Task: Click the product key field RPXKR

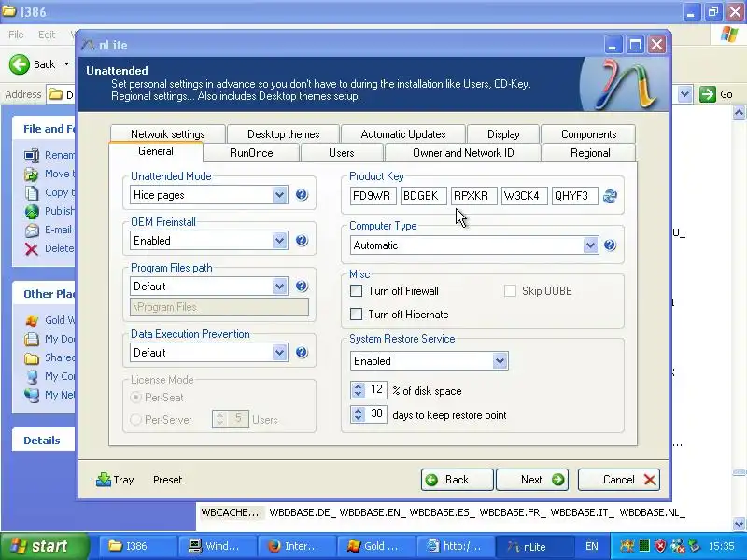Action: pyautogui.click(x=474, y=196)
